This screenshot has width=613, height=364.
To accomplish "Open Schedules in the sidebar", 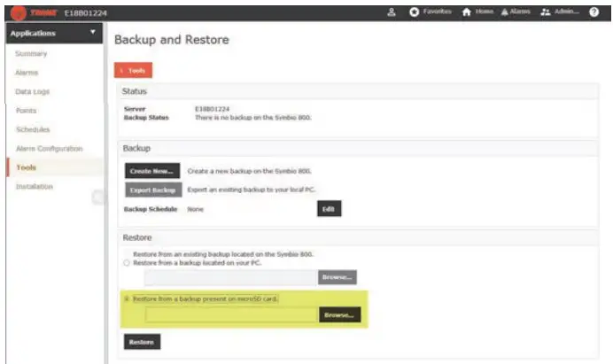I will tap(33, 129).
